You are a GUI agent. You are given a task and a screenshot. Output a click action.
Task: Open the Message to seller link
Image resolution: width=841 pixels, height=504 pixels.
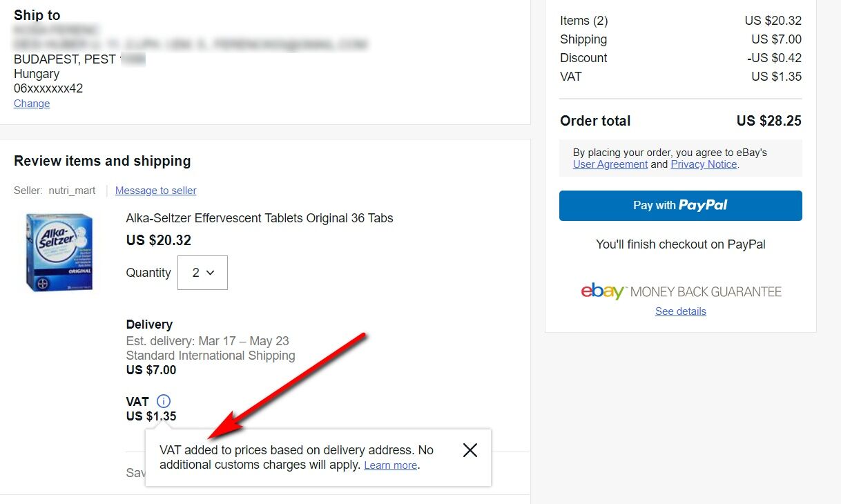[156, 191]
